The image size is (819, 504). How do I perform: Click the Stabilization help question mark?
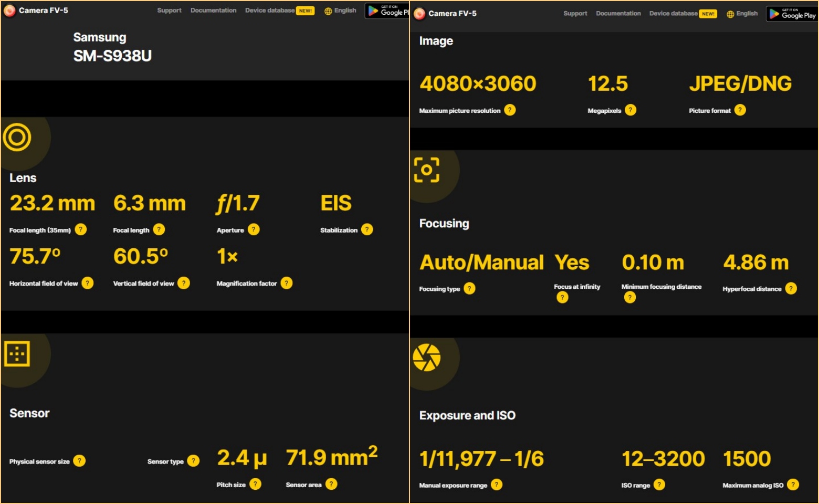[367, 229]
